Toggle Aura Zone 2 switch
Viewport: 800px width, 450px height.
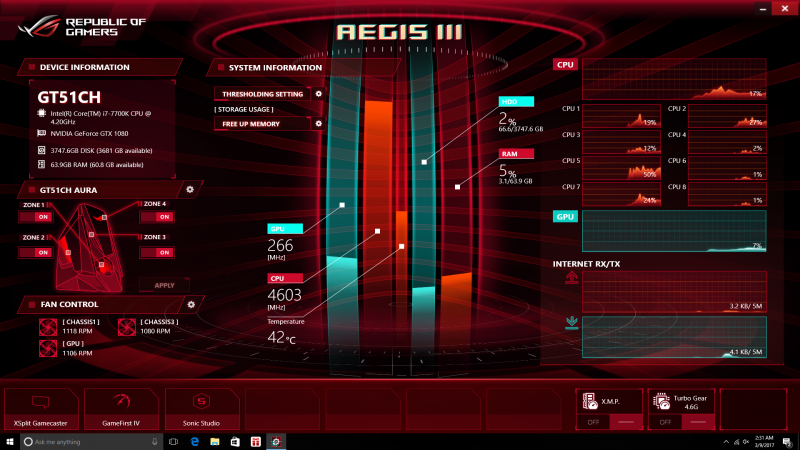[36, 253]
